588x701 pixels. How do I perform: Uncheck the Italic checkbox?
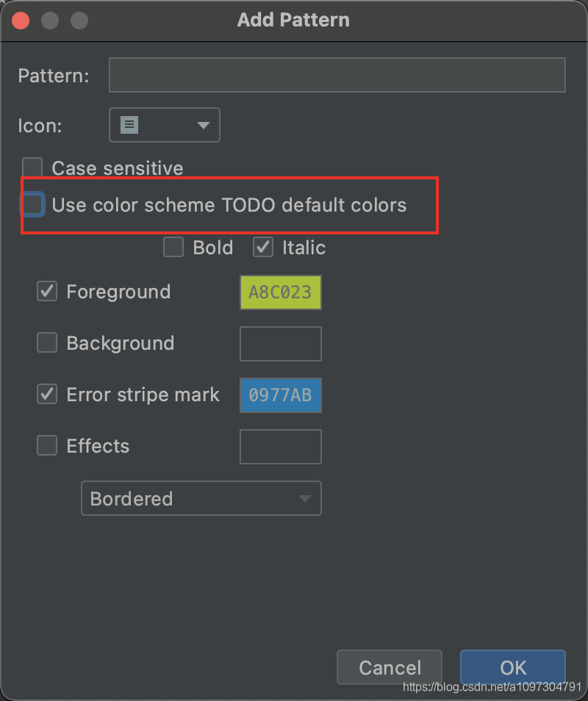pyautogui.click(x=263, y=247)
